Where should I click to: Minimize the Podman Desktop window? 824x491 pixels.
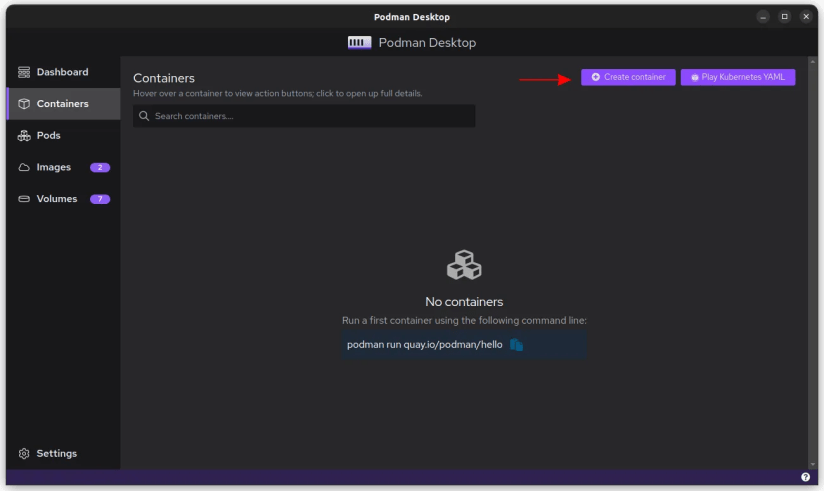pyautogui.click(x=763, y=17)
